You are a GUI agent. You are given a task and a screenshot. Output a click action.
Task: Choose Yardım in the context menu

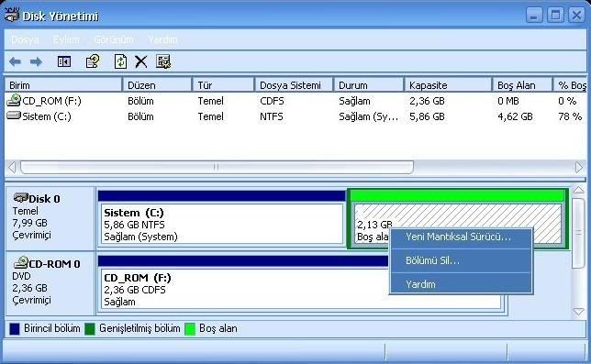(x=461, y=284)
